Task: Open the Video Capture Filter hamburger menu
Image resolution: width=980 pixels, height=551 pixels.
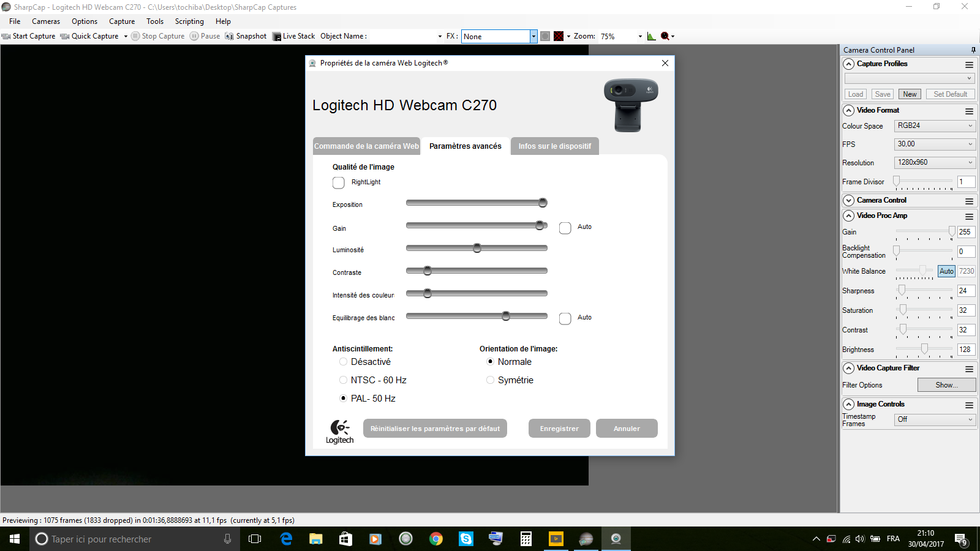Action: click(x=969, y=369)
